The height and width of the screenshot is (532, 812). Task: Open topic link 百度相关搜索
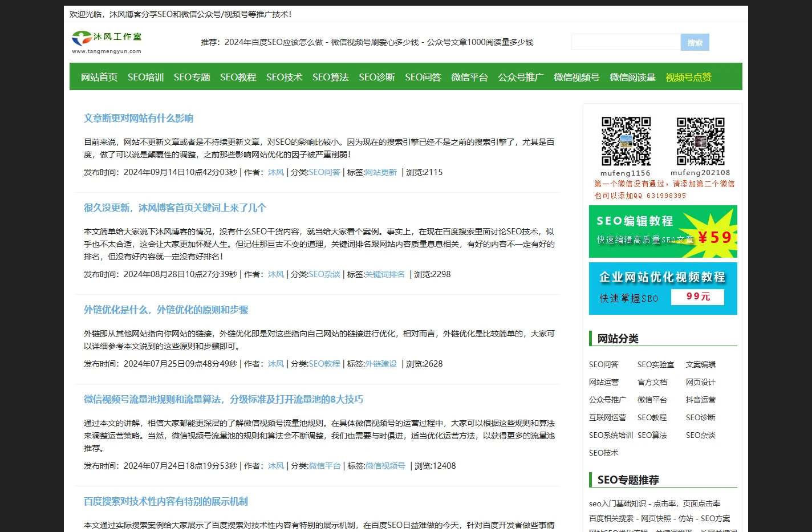pyautogui.click(x=611, y=518)
